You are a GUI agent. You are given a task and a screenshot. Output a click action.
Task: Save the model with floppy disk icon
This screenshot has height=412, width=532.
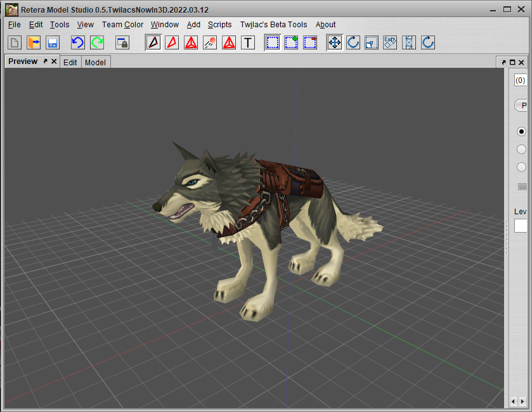[x=53, y=42]
